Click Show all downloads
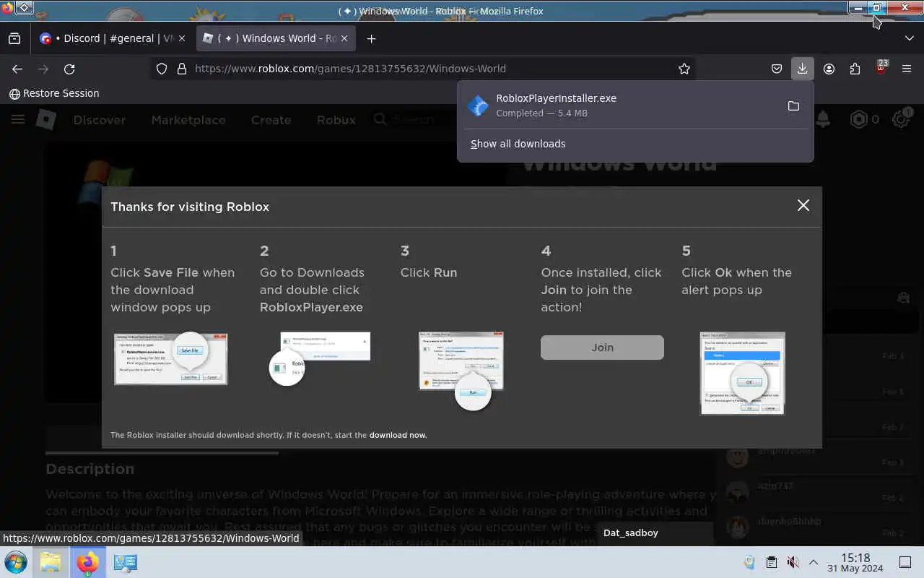Image resolution: width=924 pixels, height=578 pixels. (x=518, y=144)
